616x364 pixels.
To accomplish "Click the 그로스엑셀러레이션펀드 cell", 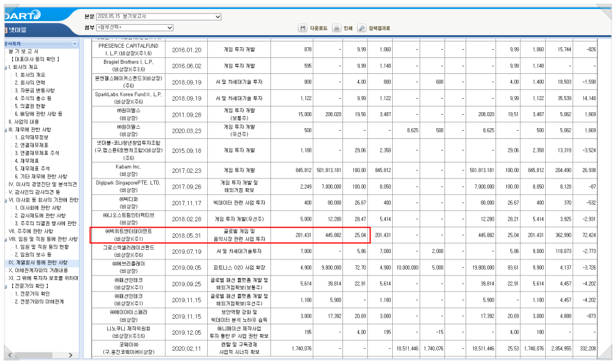I will [x=128, y=251].
